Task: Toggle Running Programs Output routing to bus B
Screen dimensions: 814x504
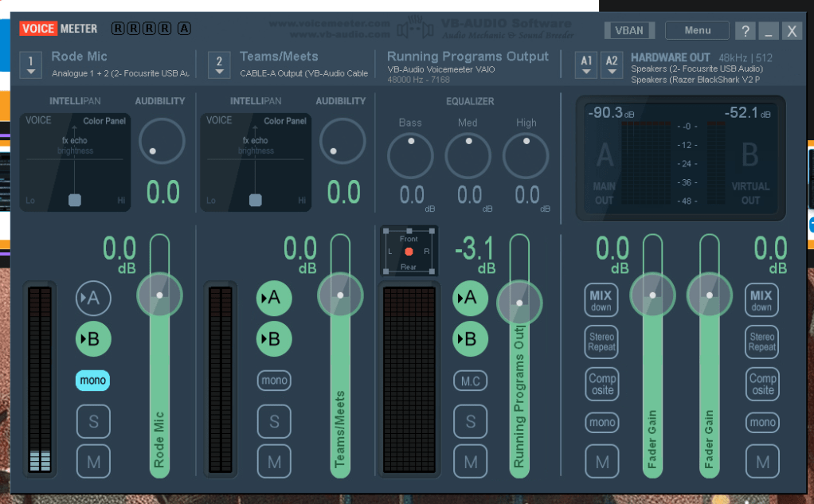Action: click(471, 339)
